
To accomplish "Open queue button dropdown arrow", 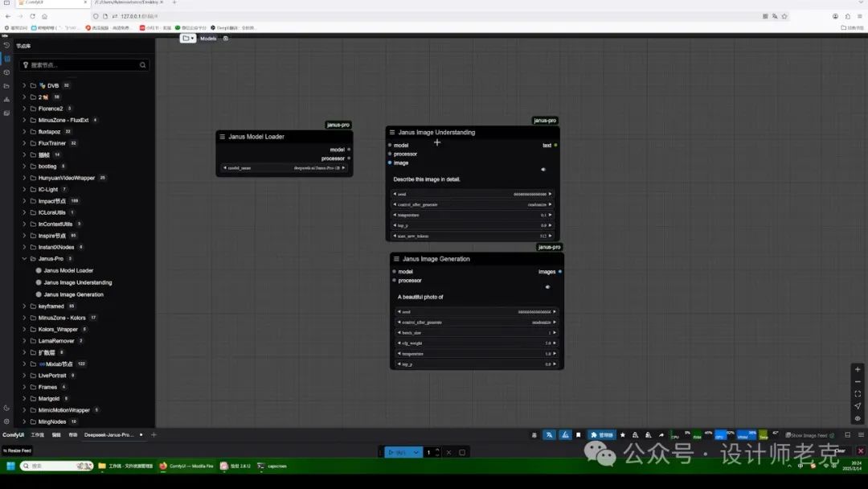I will pyautogui.click(x=416, y=453).
